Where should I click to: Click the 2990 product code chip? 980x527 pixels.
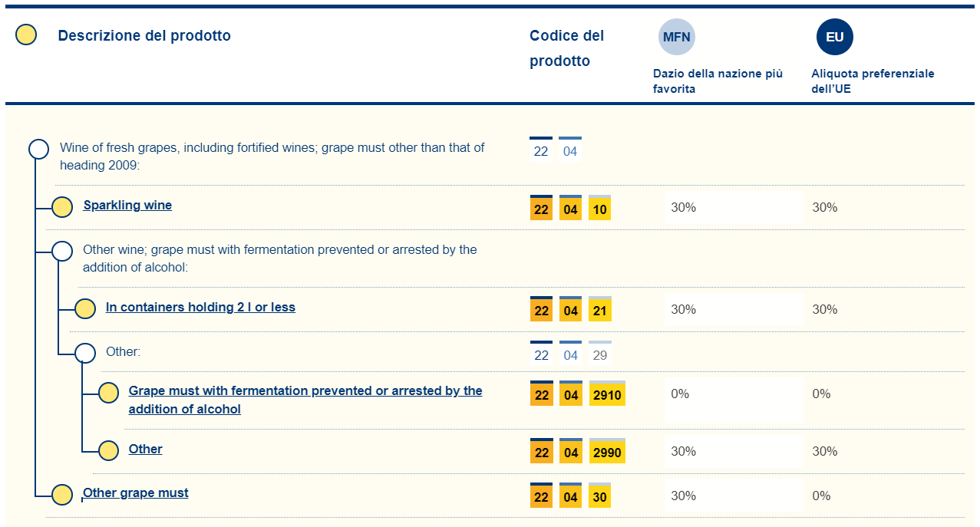(x=607, y=453)
